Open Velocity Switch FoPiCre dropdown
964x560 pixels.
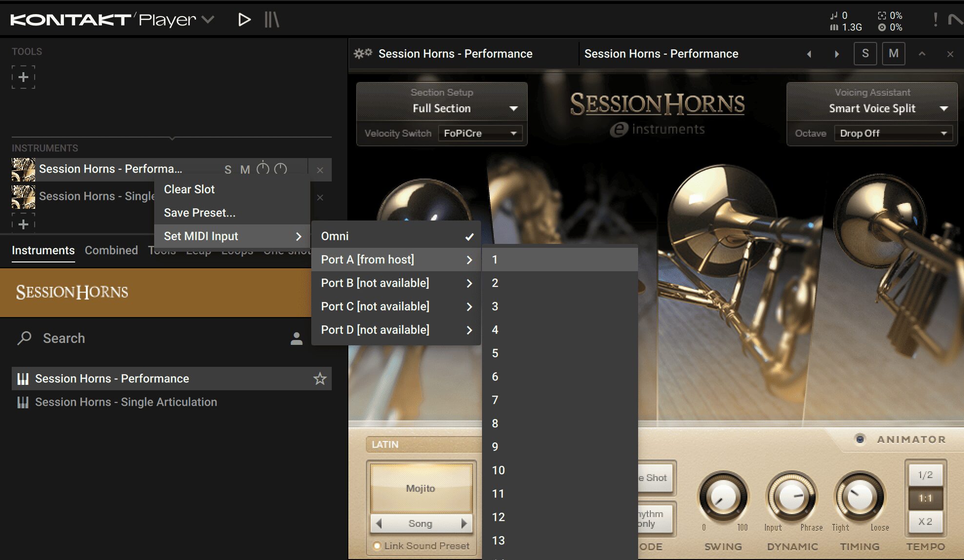point(480,133)
